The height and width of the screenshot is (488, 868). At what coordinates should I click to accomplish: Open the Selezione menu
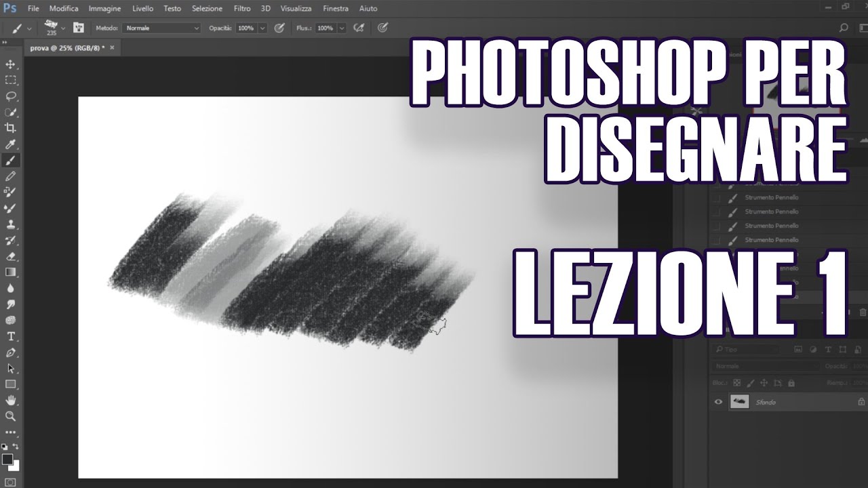207,8
